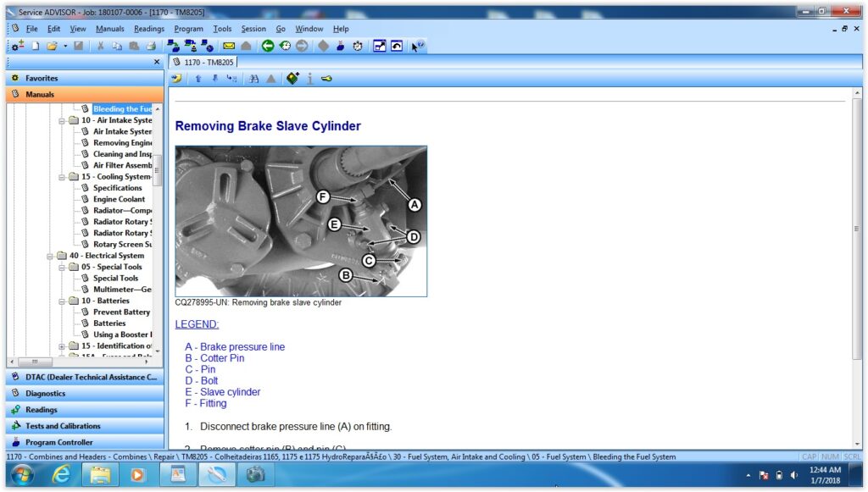Open email using the envelope toolbar icon
The height and width of the screenshot is (492, 868).
point(228,46)
